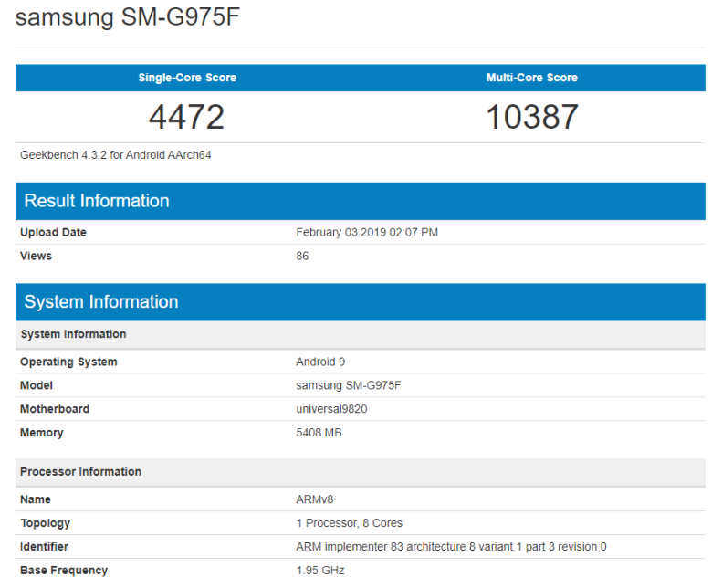Click the samsung SM-G975F page title
The height and width of the screenshot is (588, 712).
coord(128,17)
